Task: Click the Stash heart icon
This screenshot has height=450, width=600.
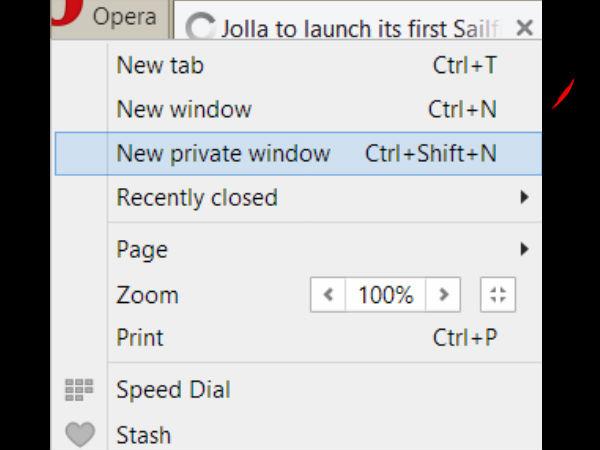Action: tap(79, 435)
